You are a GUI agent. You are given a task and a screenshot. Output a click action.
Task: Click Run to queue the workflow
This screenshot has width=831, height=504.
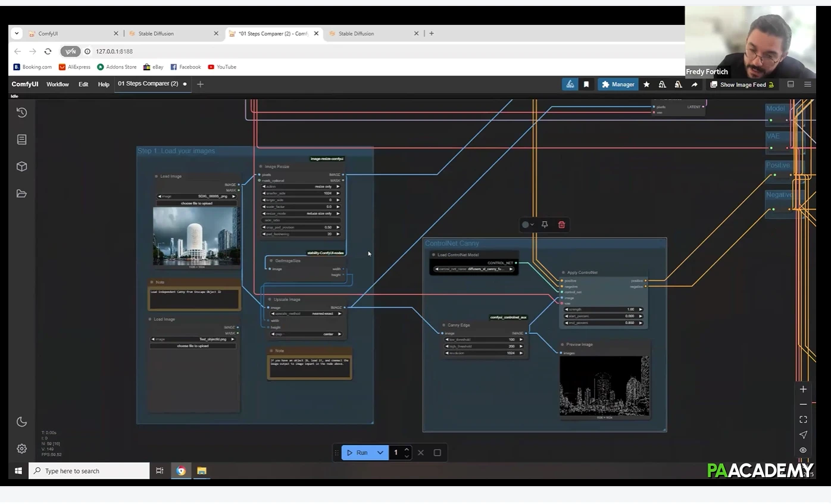(x=357, y=453)
